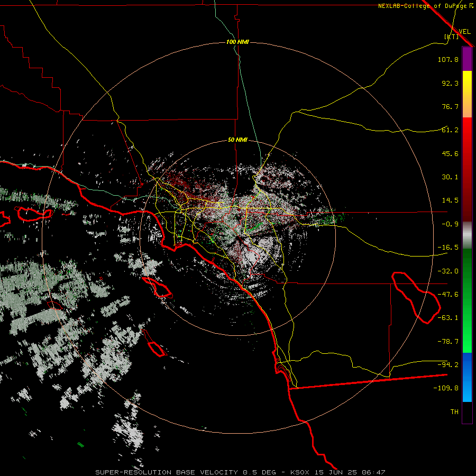Click the -78.7 velocity scale value
The height and width of the screenshot is (476, 476).
pyautogui.click(x=448, y=342)
